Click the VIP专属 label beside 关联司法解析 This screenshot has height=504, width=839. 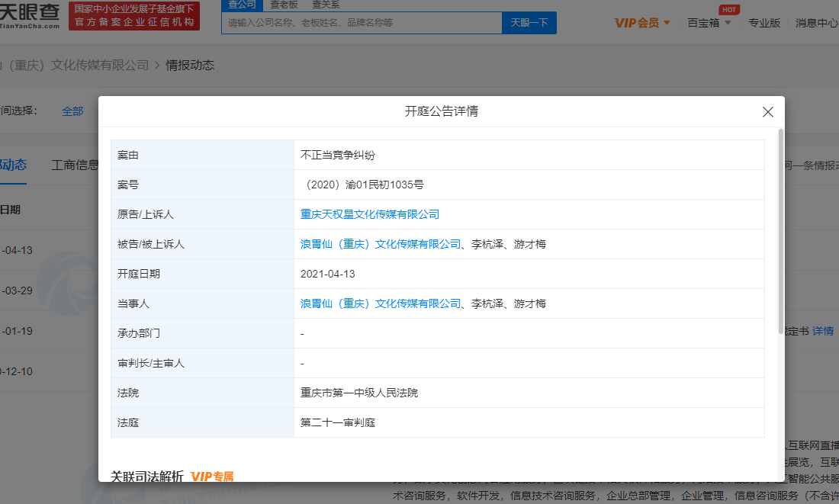212,477
